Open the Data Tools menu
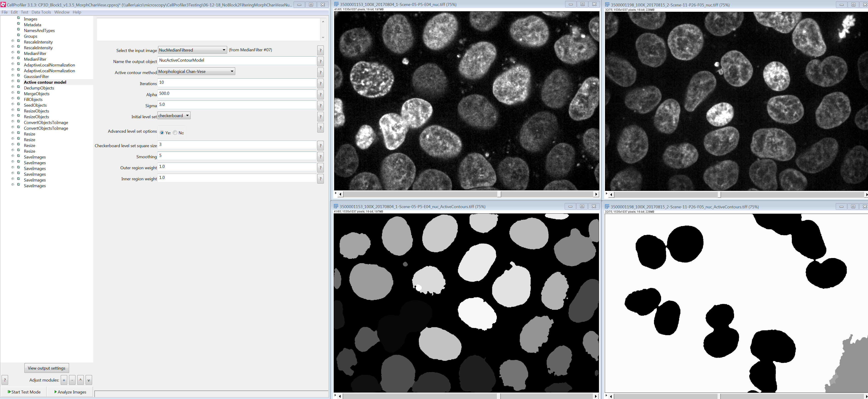Viewport: 868px width, 399px height. pyautogui.click(x=41, y=12)
